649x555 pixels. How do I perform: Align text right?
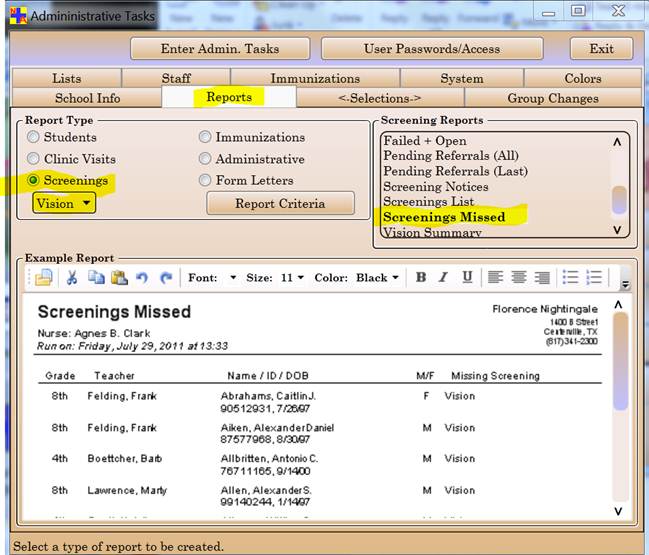(x=542, y=277)
